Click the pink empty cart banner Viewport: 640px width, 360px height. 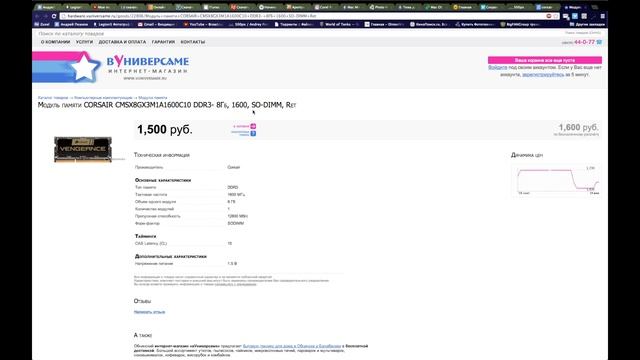544,60
